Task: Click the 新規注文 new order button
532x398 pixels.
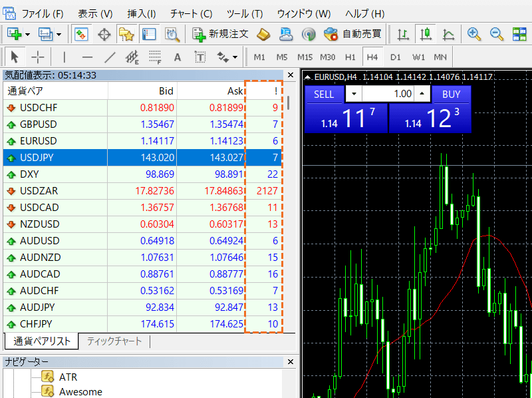Action: pos(220,34)
